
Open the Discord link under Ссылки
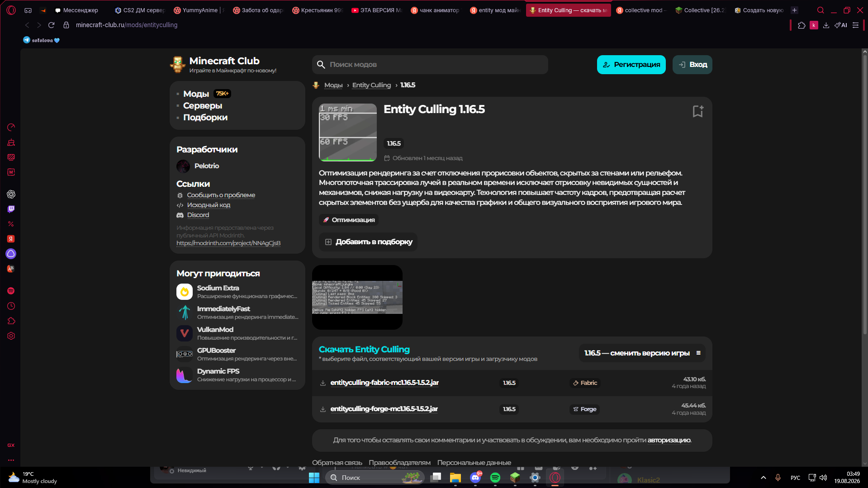198,215
